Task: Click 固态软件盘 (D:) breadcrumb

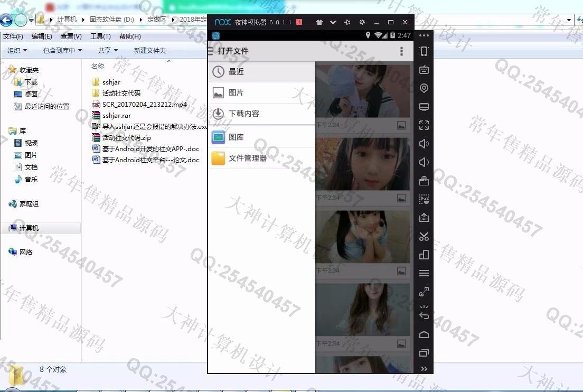Action: [111, 20]
